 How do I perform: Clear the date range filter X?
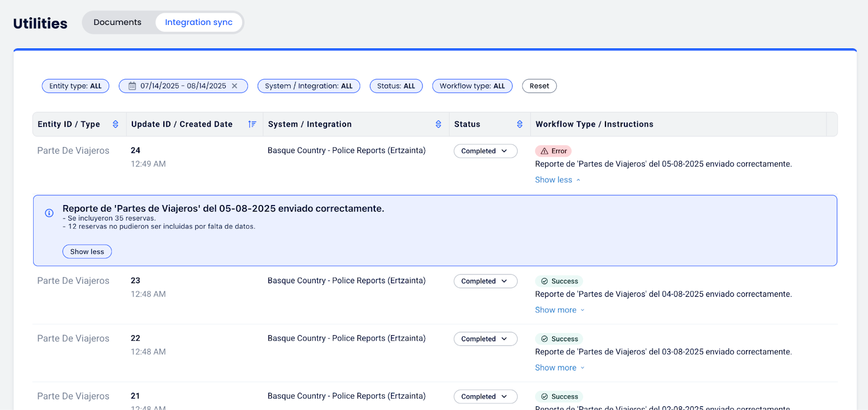click(x=234, y=86)
